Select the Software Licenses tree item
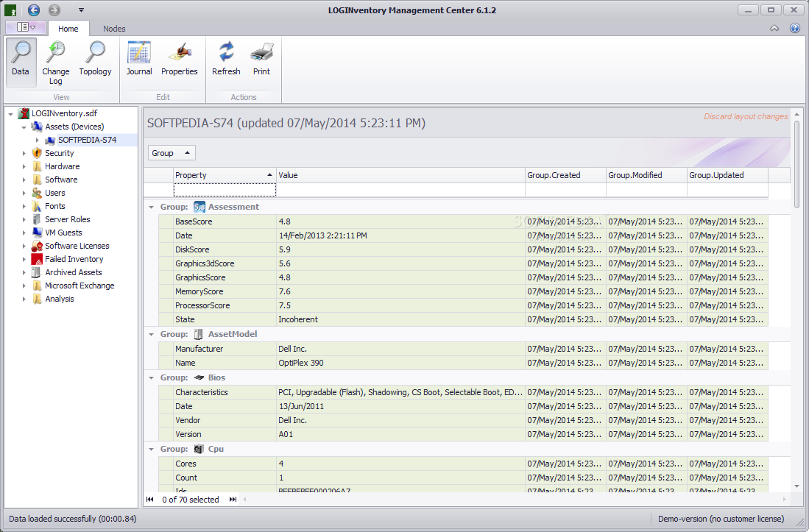Viewport: 809px width, 532px height. click(x=77, y=246)
